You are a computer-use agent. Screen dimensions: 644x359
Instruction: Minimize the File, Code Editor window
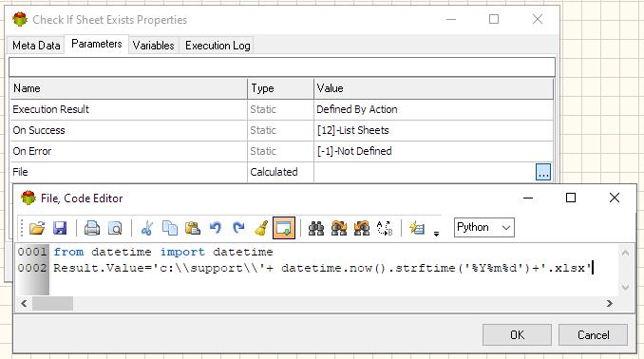[x=528, y=198]
